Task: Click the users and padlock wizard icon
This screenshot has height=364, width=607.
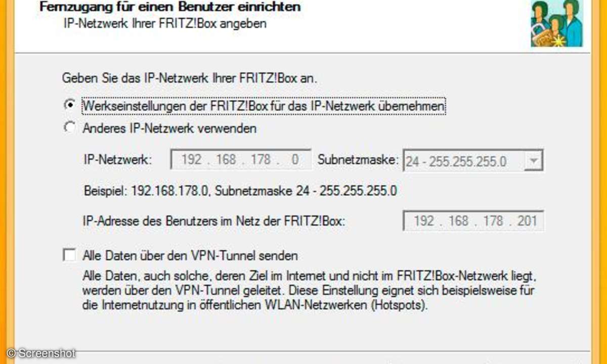Action: [556, 23]
